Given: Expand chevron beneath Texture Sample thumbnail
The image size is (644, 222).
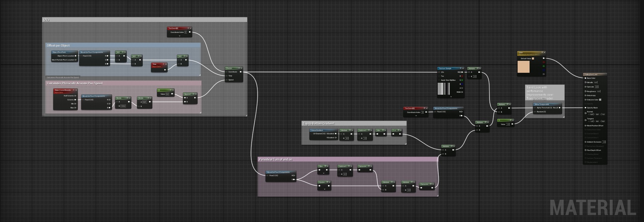Looking at the screenshot, I should [x=451, y=97].
